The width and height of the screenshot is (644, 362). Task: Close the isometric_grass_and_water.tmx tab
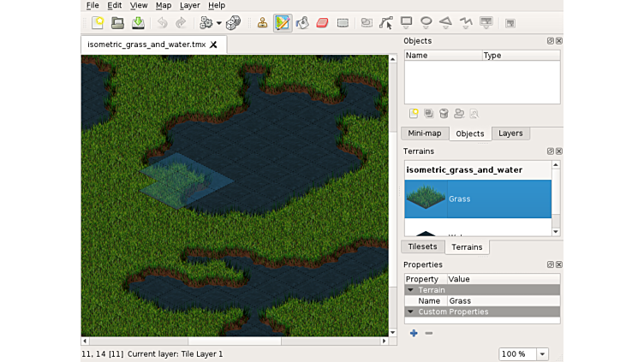[213, 45]
